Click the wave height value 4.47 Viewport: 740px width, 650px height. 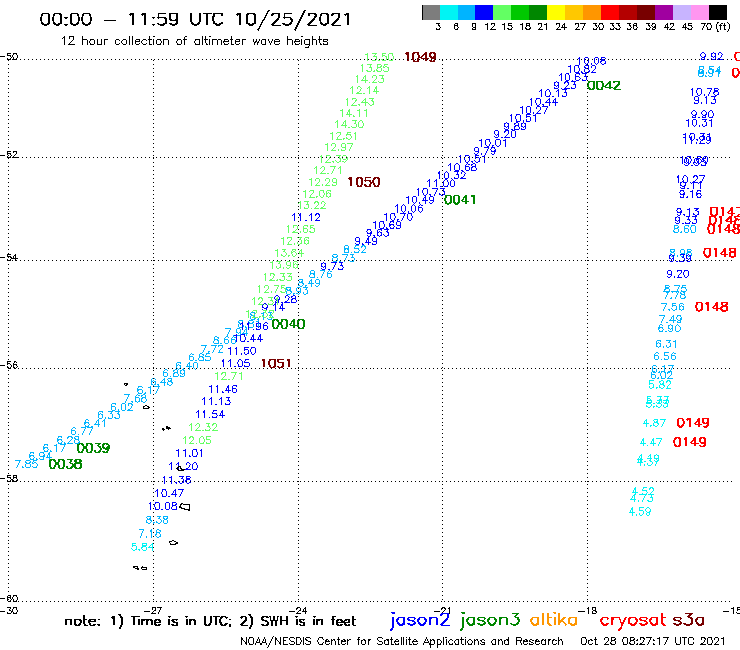click(x=651, y=443)
